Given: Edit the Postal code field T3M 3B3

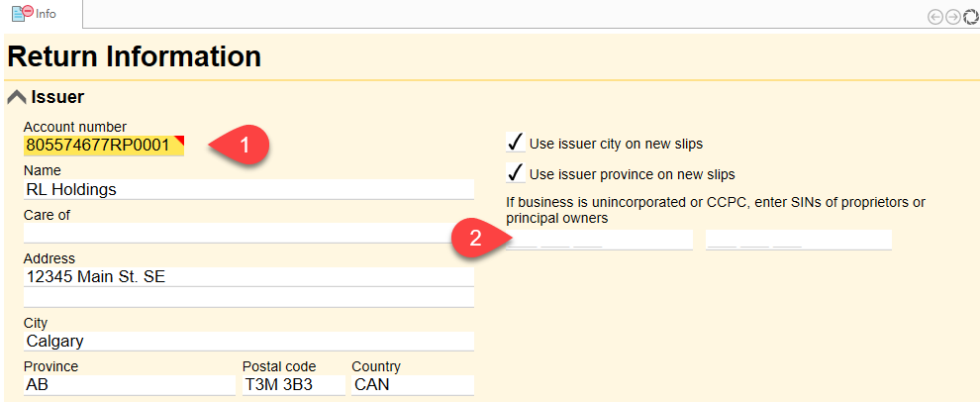Looking at the screenshot, I should [293, 384].
